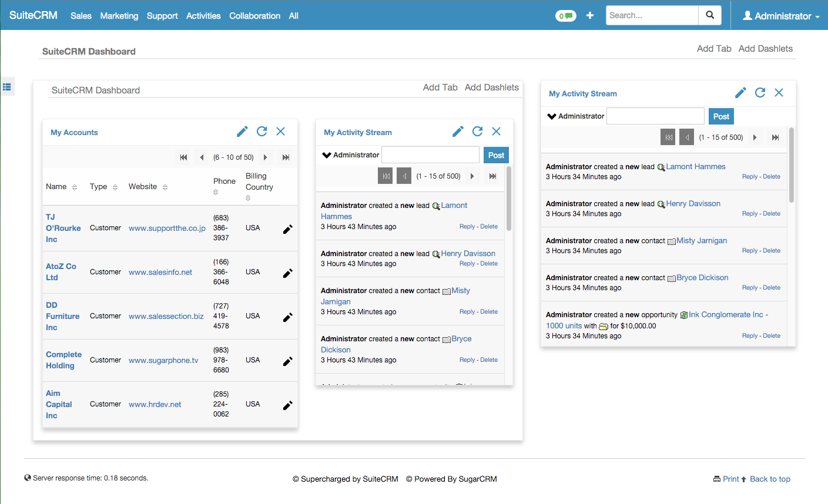Open www.salesinfo.net website link
This screenshot has width=828, height=504.
(x=160, y=272)
